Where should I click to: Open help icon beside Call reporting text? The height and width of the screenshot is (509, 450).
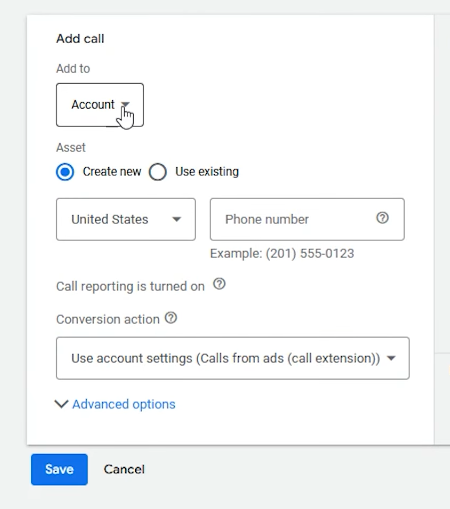pos(219,284)
